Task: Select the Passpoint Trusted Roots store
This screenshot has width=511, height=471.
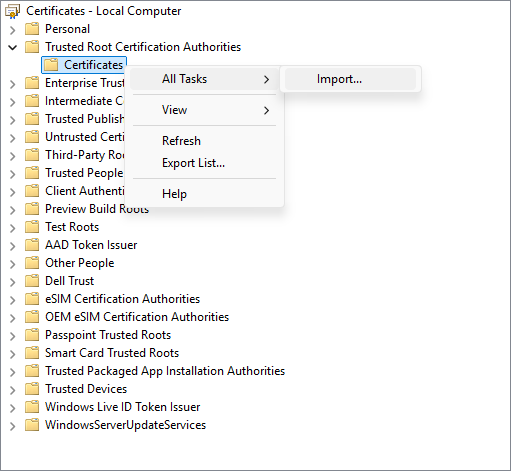Action: pos(108,335)
